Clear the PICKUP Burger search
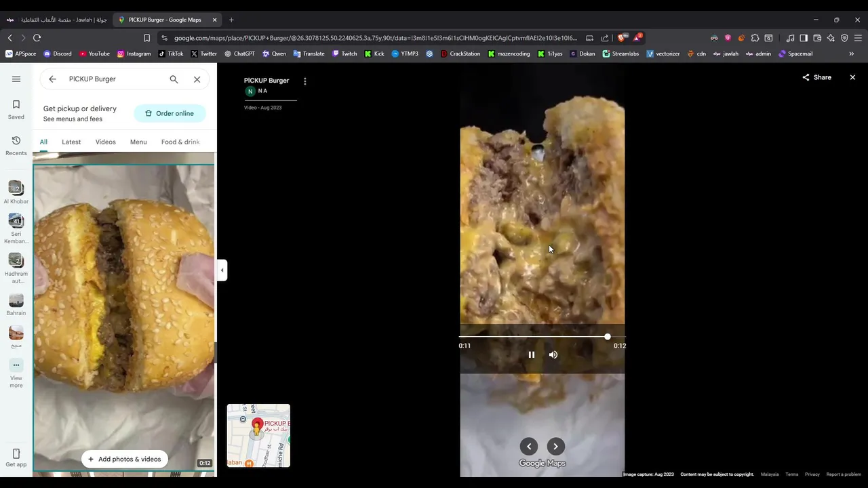The image size is (868, 488). click(197, 79)
